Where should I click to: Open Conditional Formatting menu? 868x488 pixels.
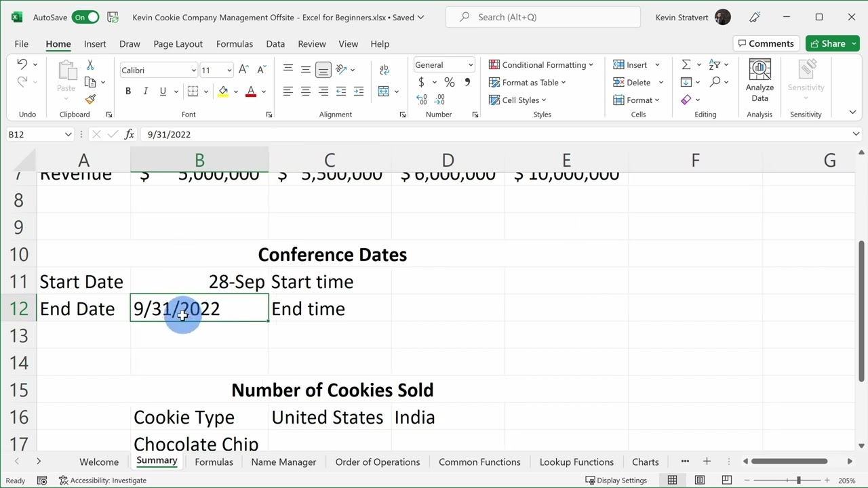pyautogui.click(x=541, y=65)
